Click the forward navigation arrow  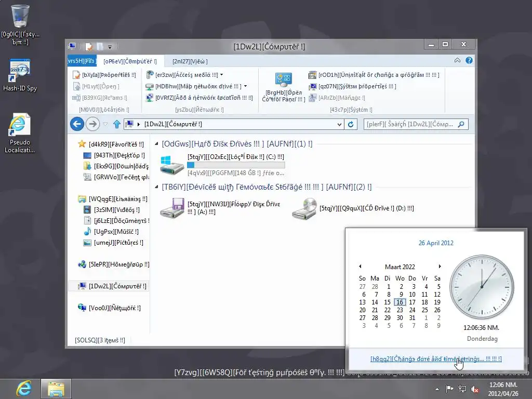click(x=92, y=124)
